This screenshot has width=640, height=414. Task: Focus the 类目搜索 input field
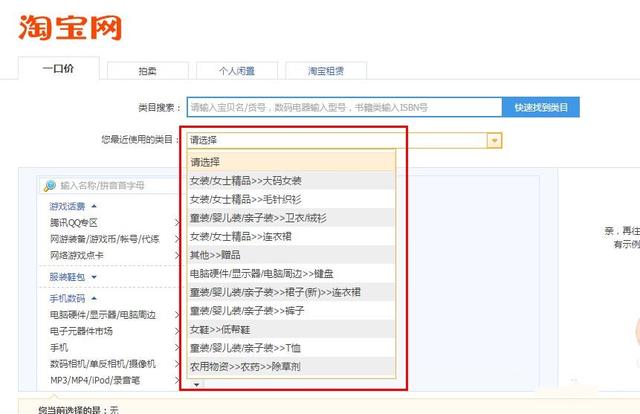coord(344,107)
